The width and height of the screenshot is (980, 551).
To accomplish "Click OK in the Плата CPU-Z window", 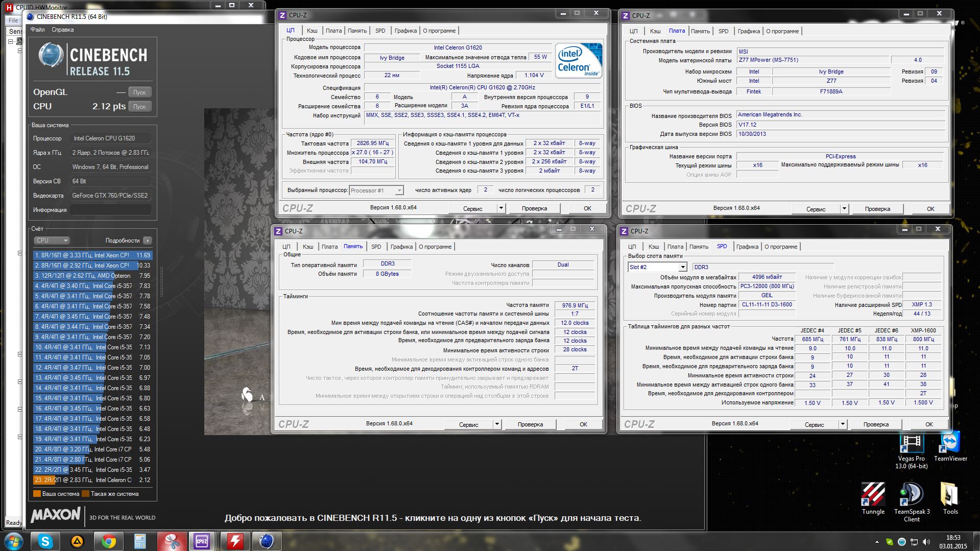I will point(930,209).
